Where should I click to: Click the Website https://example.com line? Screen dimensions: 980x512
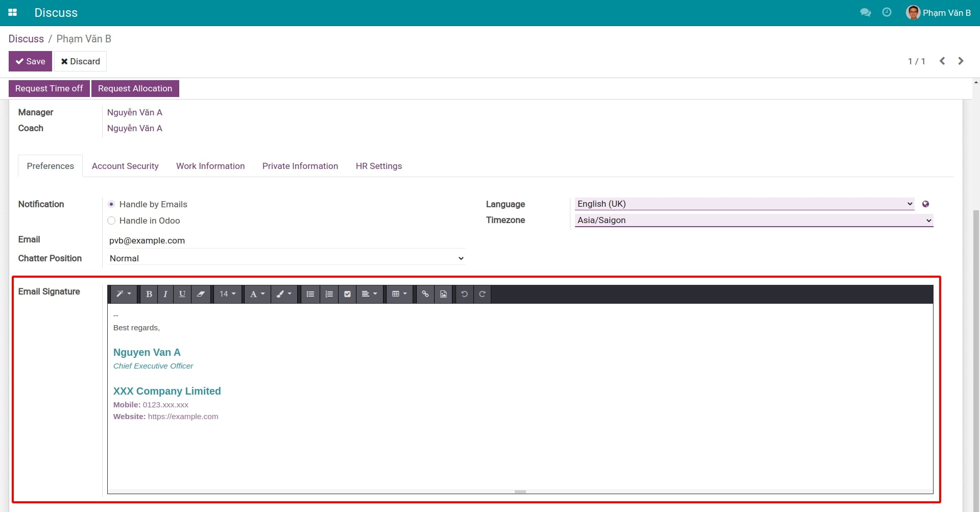point(165,417)
